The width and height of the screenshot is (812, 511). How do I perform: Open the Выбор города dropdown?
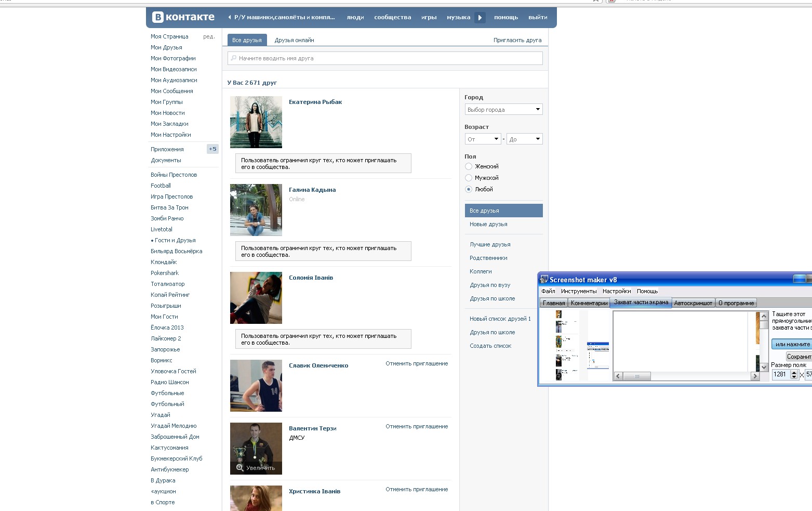pyautogui.click(x=503, y=109)
